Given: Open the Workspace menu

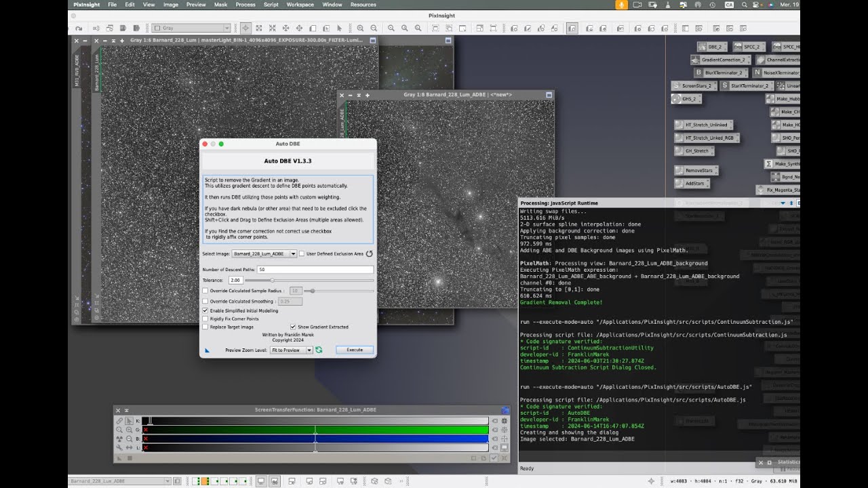Looking at the screenshot, I should 300,5.
